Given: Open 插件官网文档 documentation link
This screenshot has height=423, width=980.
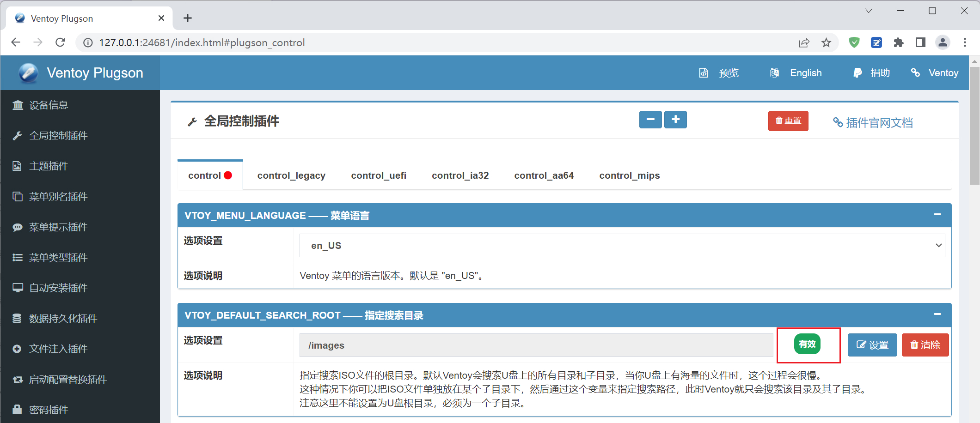Looking at the screenshot, I should point(873,123).
